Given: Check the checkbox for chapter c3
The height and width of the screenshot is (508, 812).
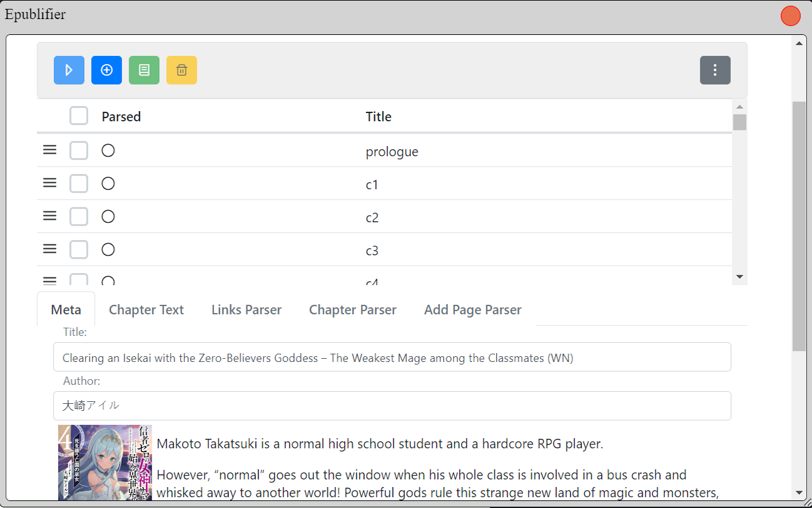Looking at the screenshot, I should (79, 250).
